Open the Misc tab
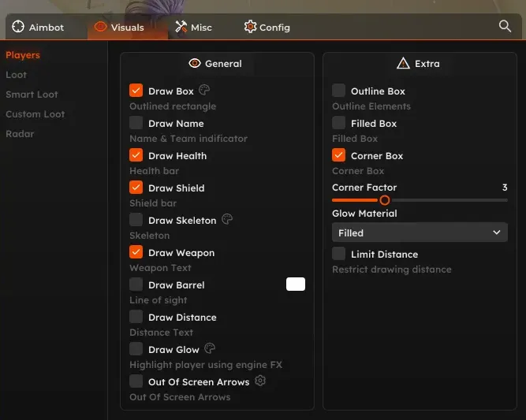Viewport: 526px width, 420px height. [193, 27]
